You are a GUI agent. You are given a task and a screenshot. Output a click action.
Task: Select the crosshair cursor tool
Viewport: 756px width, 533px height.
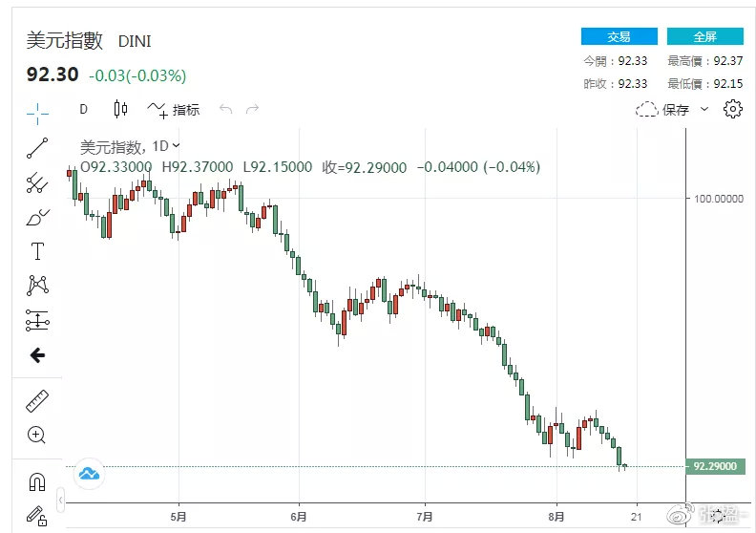pyautogui.click(x=37, y=114)
